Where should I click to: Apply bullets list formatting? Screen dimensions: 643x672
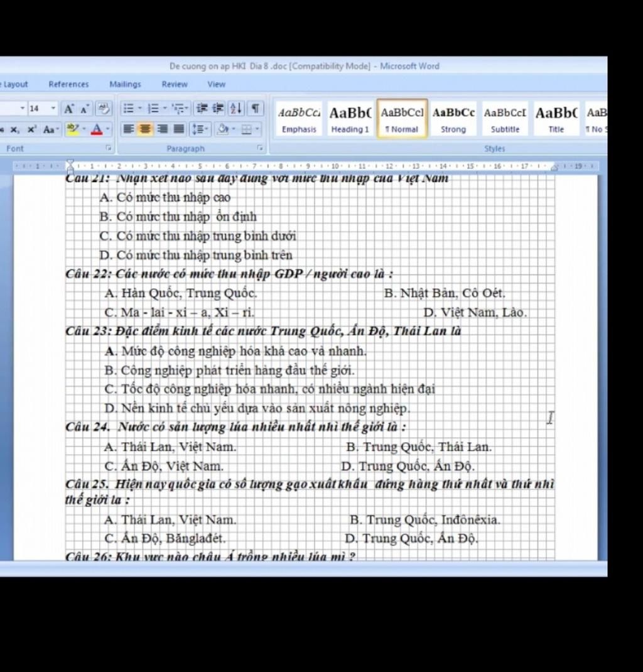[128, 109]
